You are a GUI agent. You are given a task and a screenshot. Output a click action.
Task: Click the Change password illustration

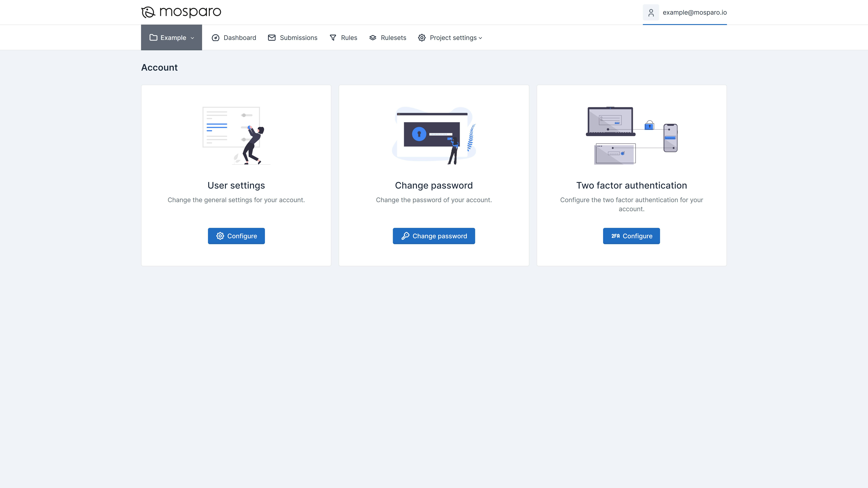[x=434, y=136]
